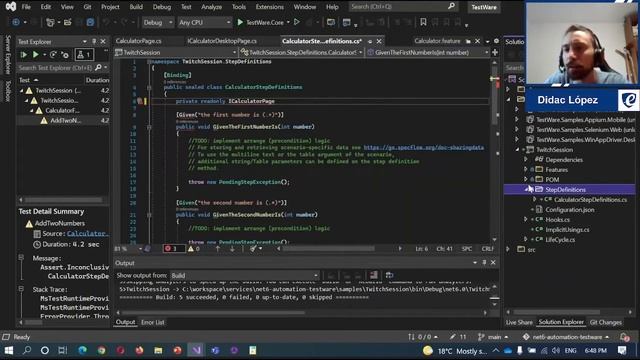Screen dimensions: 640x360
Task: Clear all output in Output panel
Action: pyautogui.click(x=373, y=275)
